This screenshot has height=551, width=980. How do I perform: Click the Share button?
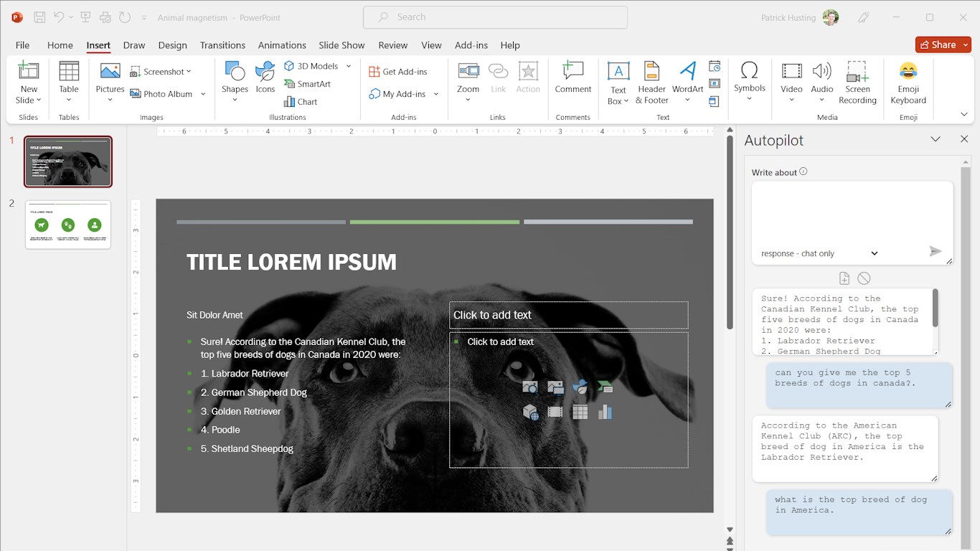[x=938, y=44]
